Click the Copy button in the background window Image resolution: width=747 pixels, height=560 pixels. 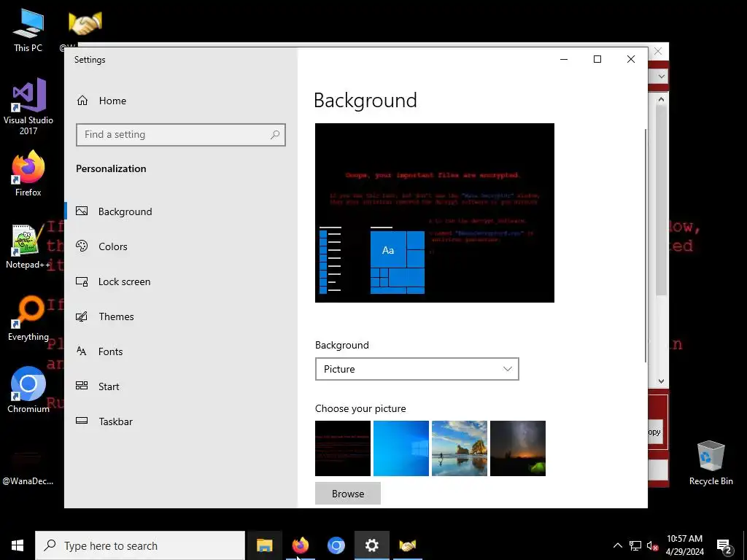[x=656, y=432]
